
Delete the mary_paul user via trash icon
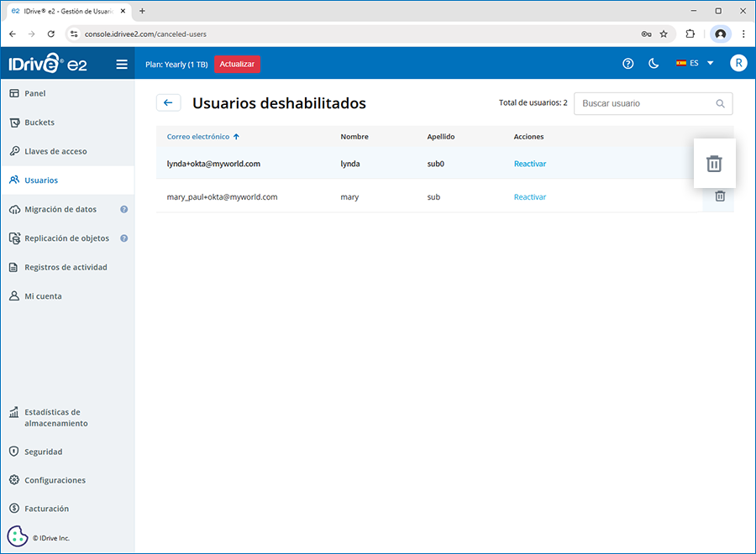point(720,196)
